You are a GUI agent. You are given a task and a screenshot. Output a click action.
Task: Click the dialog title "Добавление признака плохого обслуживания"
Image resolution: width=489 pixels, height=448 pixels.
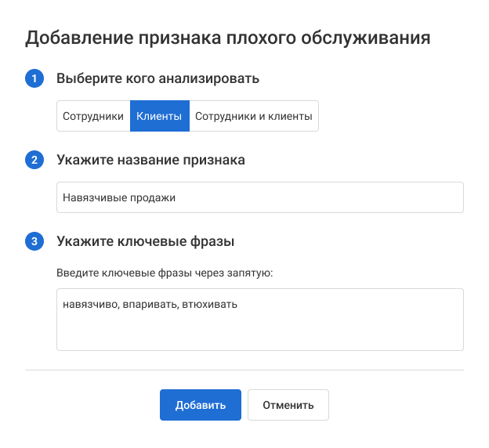[228, 37]
